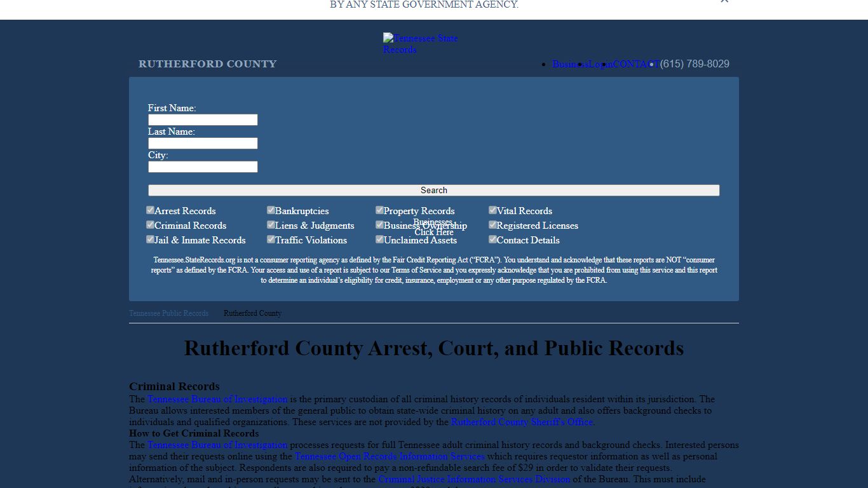The width and height of the screenshot is (868, 488).
Task: Open Tennessee Bureau of Investigation link under How to Get
Action: click(x=217, y=445)
